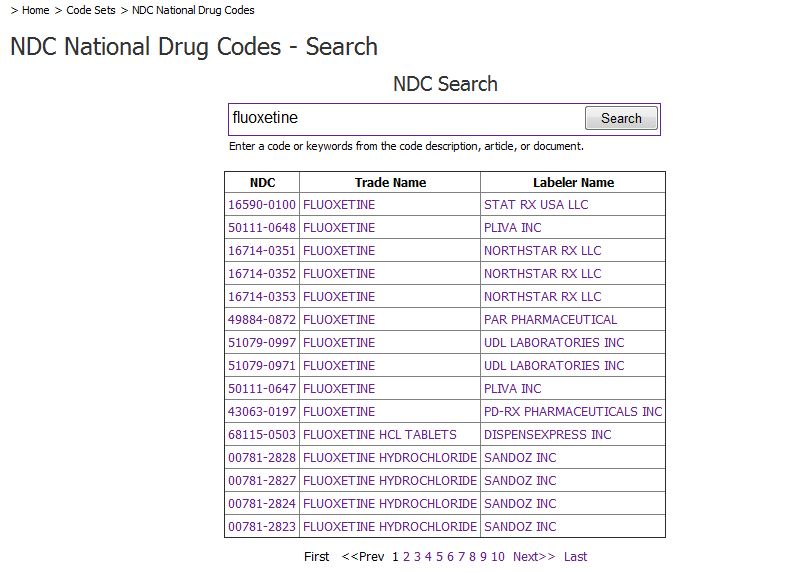Go to the Code Sets breadcrumb
This screenshot has width=789, height=573.
click(x=91, y=10)
